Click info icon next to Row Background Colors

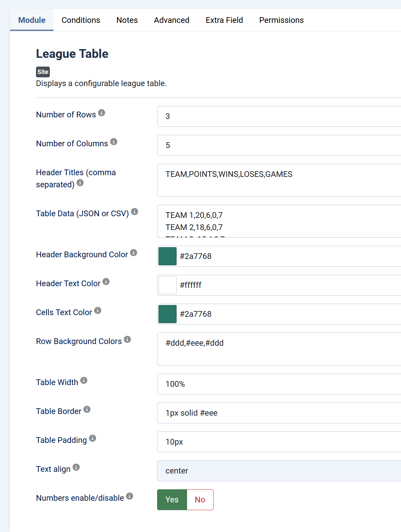[127, 339]
